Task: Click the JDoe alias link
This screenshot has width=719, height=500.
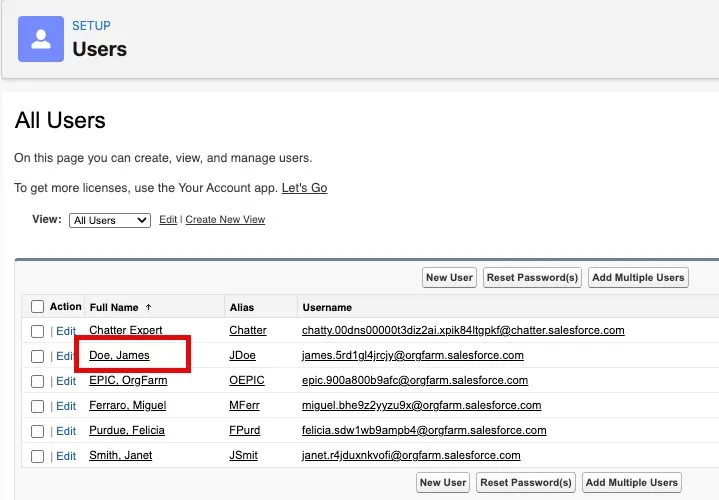Action: (x=243, y=355)
